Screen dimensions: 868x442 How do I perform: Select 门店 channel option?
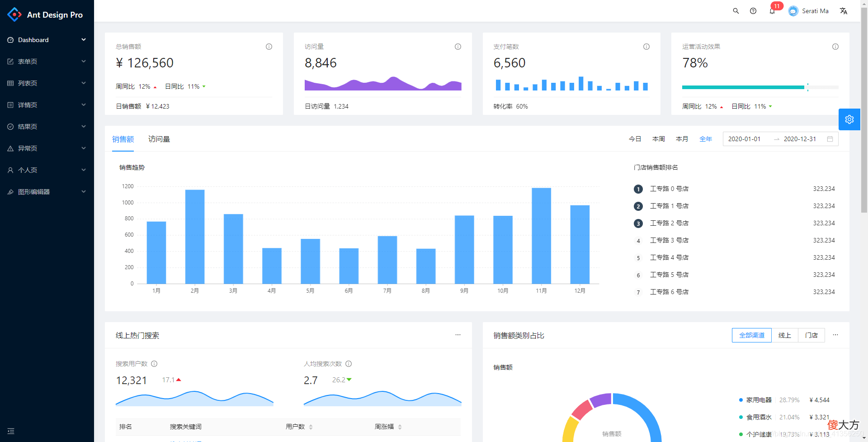(811, 335)
